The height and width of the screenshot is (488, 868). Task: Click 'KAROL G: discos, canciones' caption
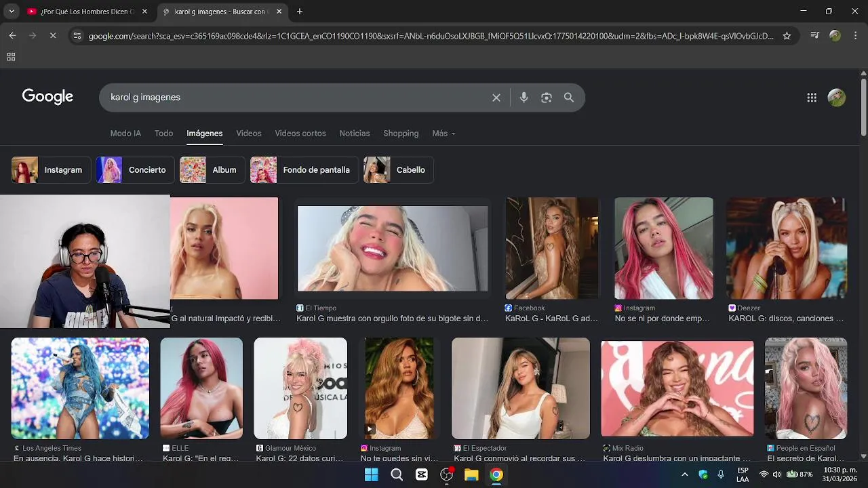click(786, 319)
